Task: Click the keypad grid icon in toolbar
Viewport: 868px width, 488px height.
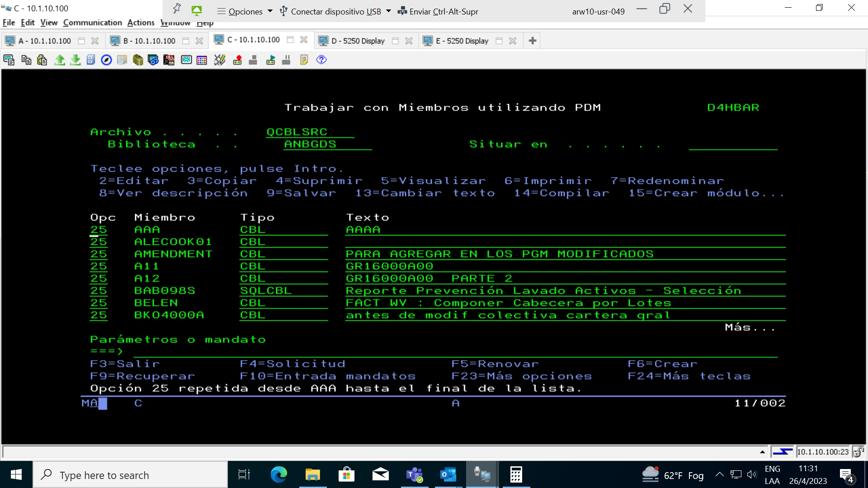Action: [202, 60]
